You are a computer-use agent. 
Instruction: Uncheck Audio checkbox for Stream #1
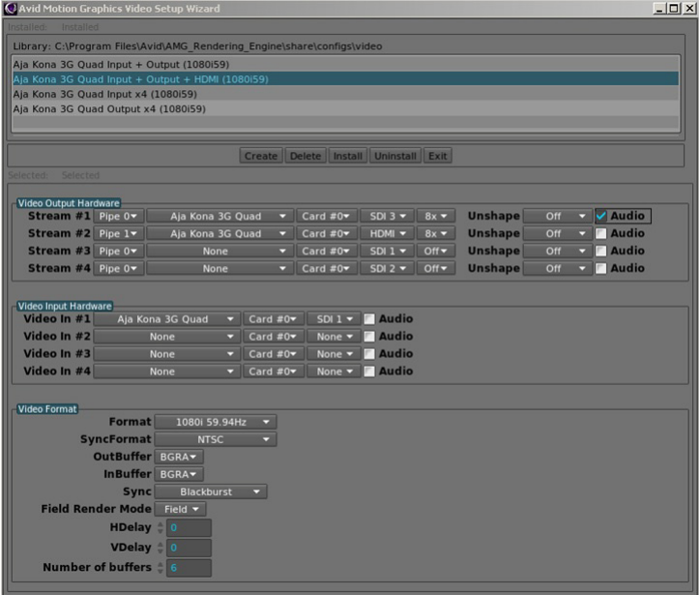601,217
